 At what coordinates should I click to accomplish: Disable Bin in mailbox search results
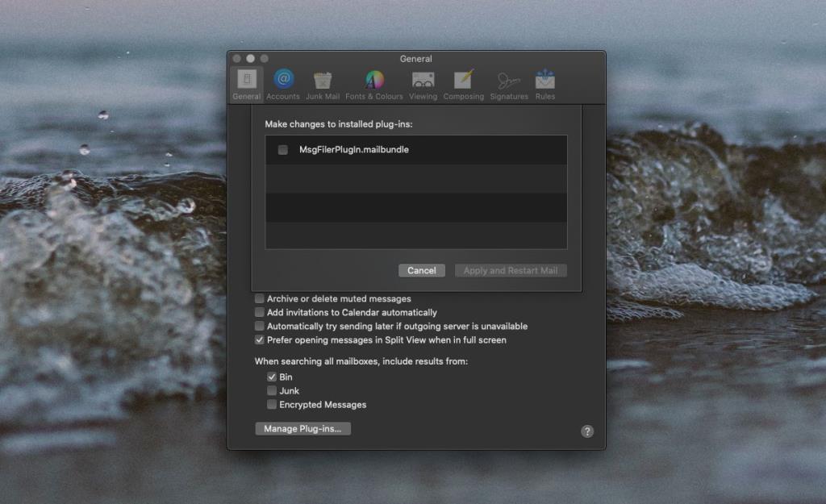272,376
